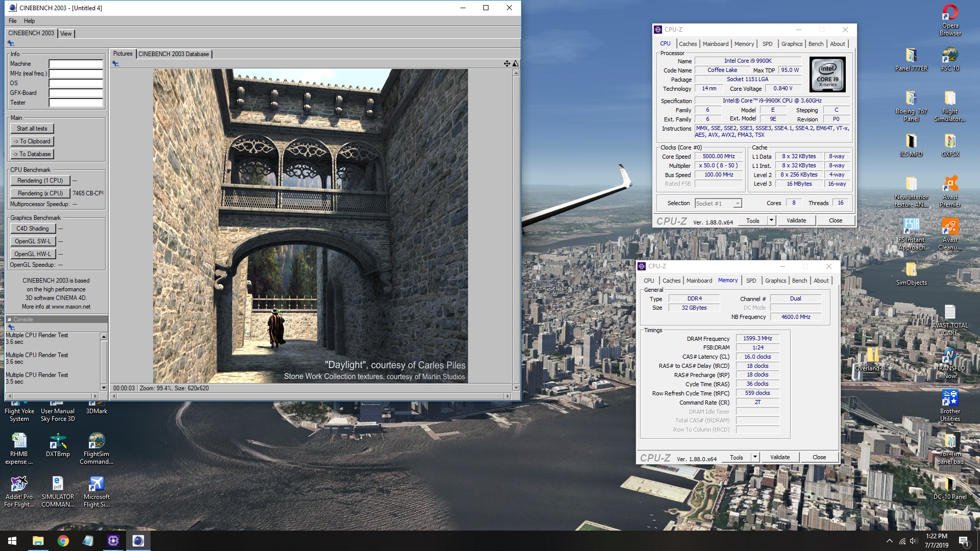Select the Pictures tab
The width and height of the screenshot is (980, 551).
(122, 54)
